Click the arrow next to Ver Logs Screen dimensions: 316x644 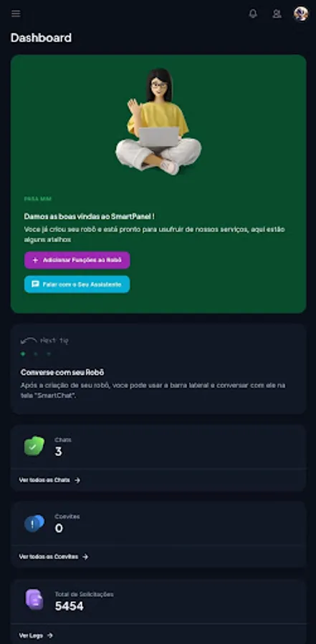pos(49,635)
